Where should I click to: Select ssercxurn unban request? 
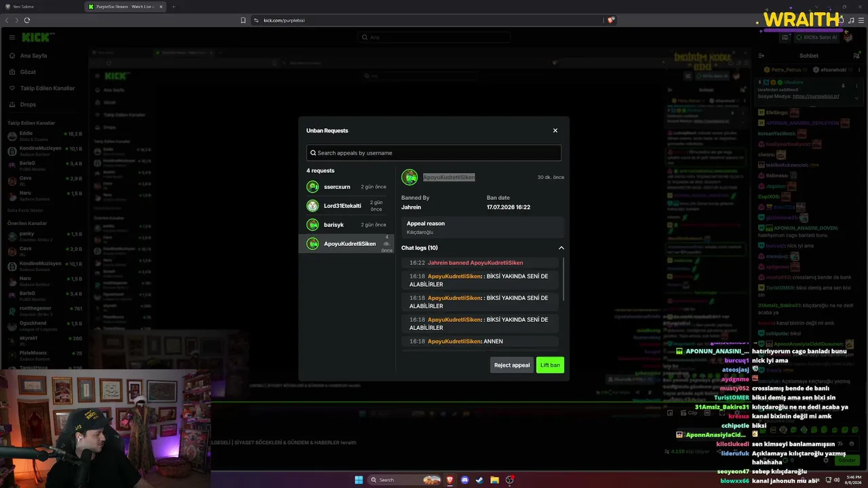[347, 186]
